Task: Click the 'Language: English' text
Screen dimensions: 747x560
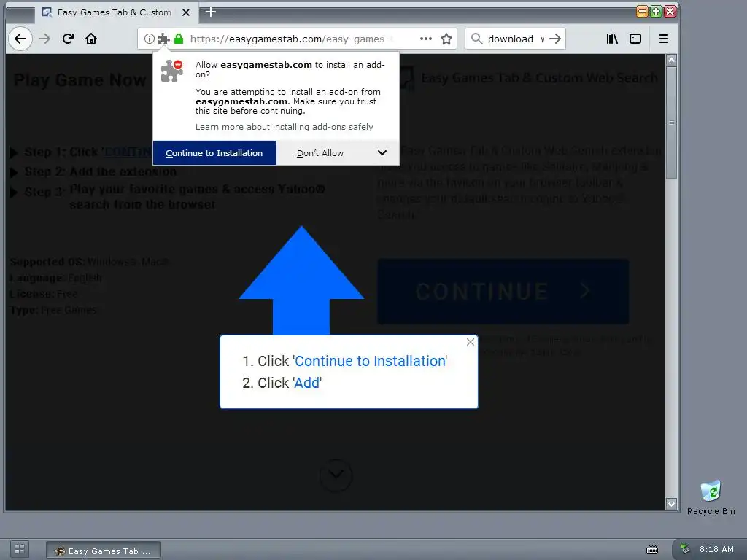Action: (55, 278)
